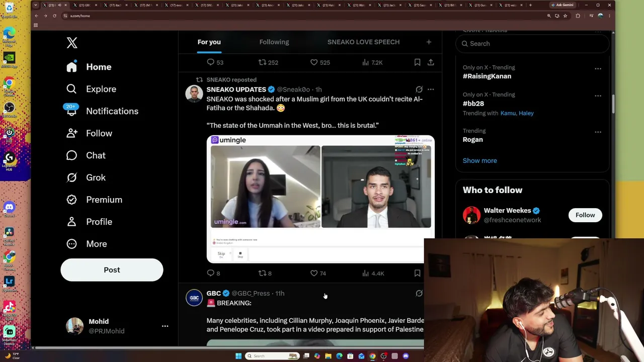Image resolution: width=644 pixels, height=362 pixels.
Task: Click the X Search input field
Action: (532, 44)
